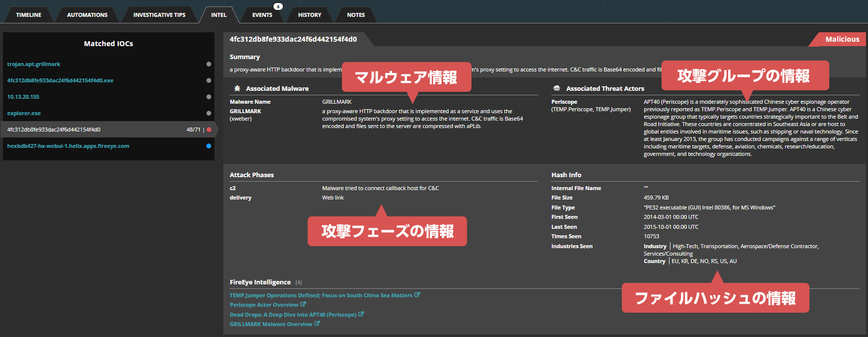Switch to the Timeline tab

[x=29, y=15]
